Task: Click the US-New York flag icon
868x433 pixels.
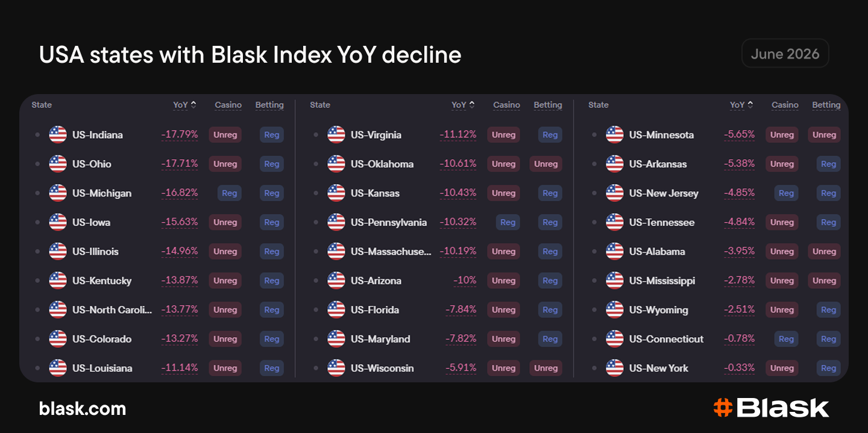Action: click(615, 368)
